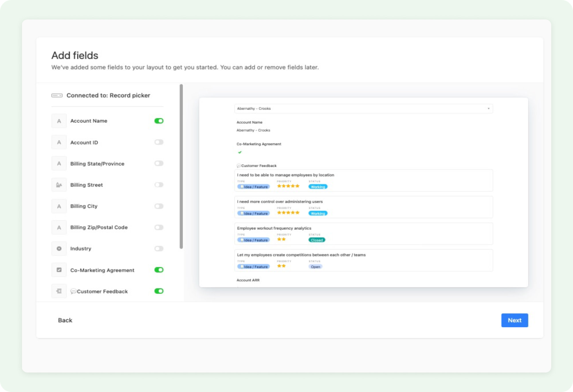Screen dimensions: 573x392
Task: Enable the Account ID field toggle
Action: (158, 142)
